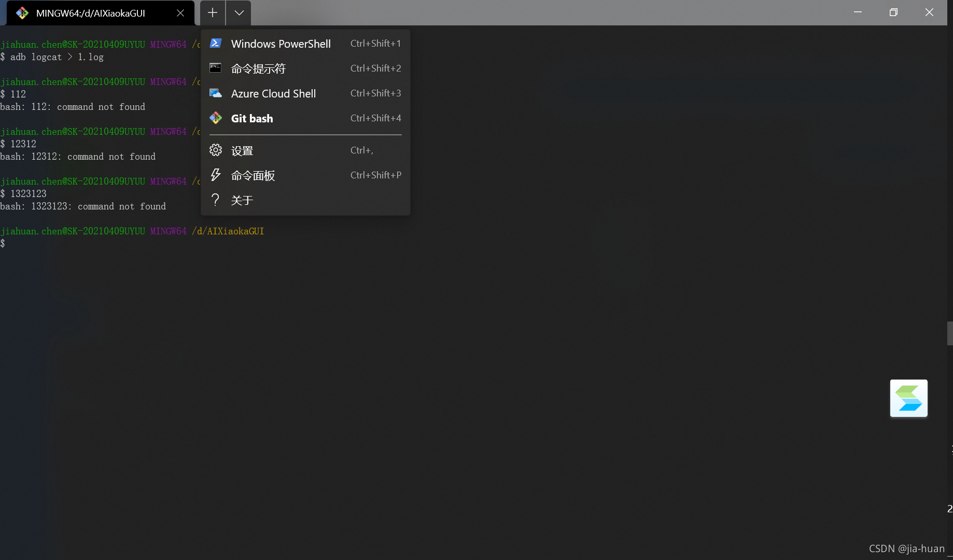
Task: Click 'bash: 112: command not found' line
Action: tap(73, 107)
